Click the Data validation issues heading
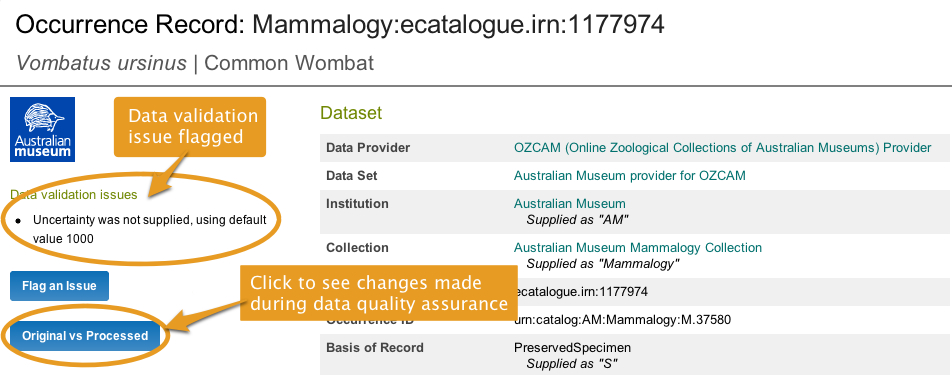952x375 pixels. click(x=73, y=195)
